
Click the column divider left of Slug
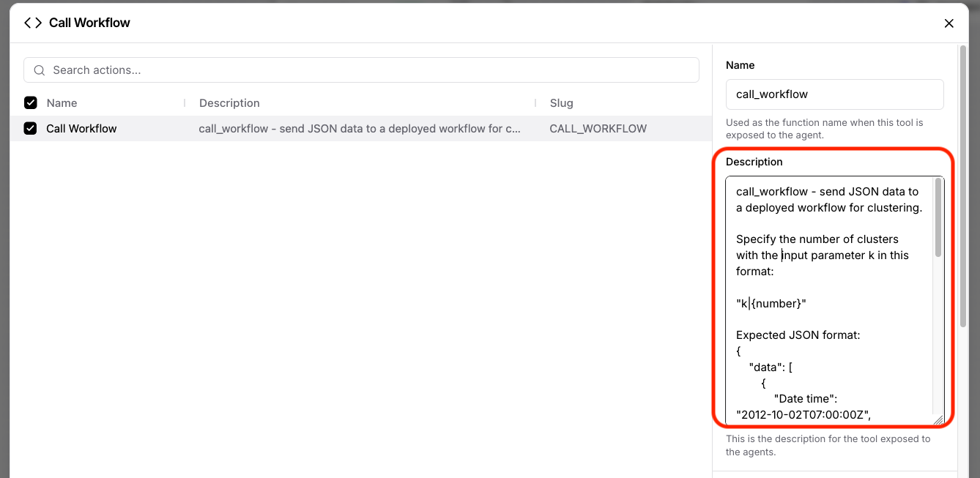[535, 103]
